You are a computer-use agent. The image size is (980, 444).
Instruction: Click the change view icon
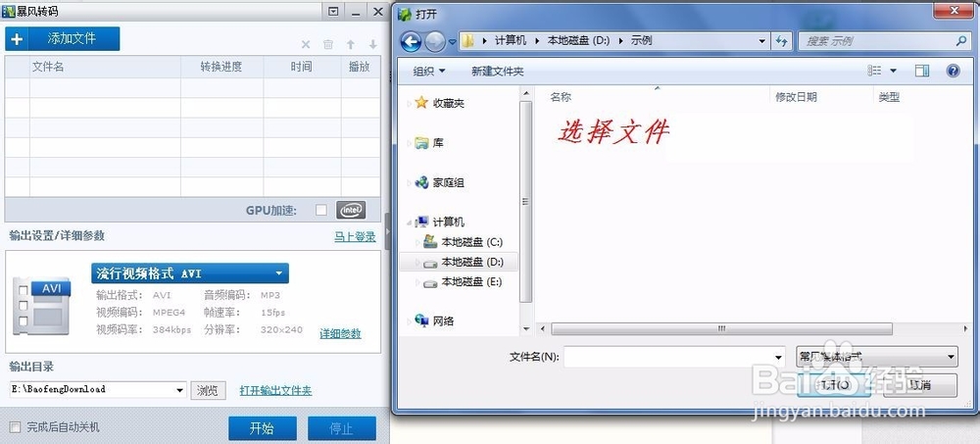(x=874, y=71)
